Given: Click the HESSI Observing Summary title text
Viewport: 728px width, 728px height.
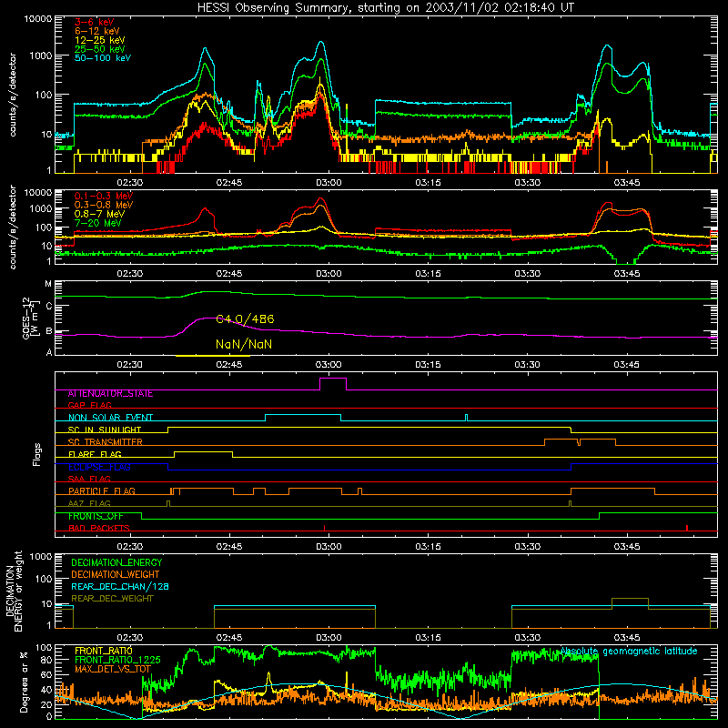Looking at the screenshot, I should pos(386,8).
